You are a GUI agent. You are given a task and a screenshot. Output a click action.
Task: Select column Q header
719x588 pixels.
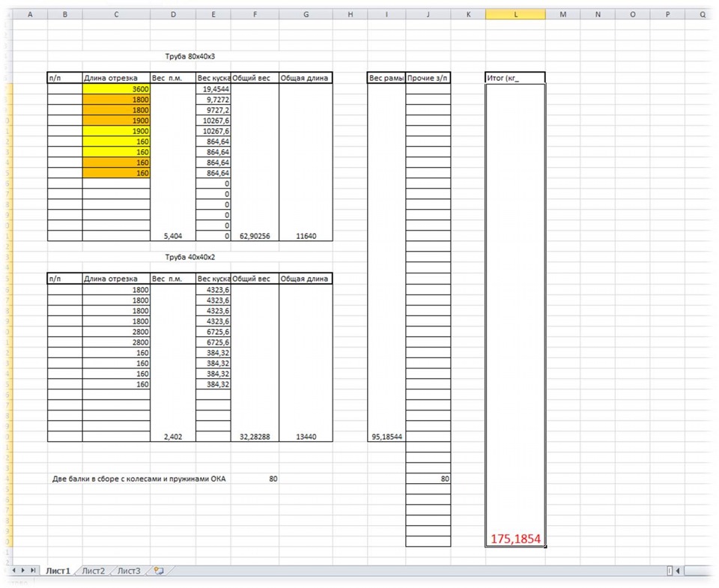tap(702, 15)
